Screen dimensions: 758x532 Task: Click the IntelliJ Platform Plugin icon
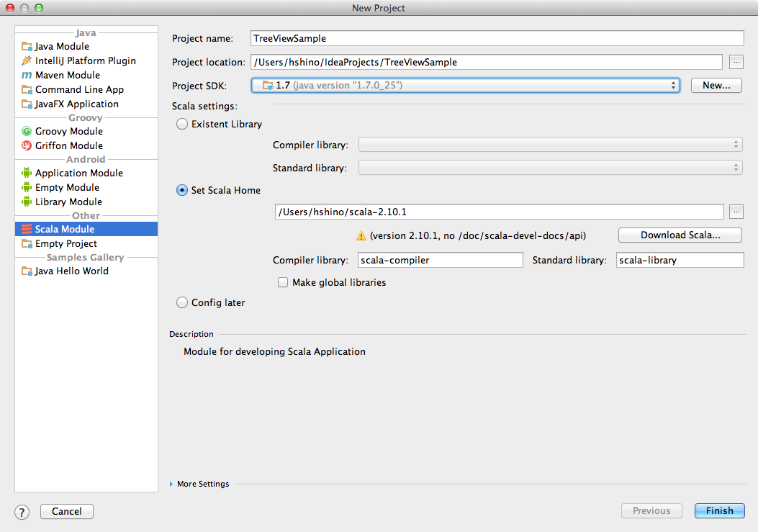tap(27, 60)
